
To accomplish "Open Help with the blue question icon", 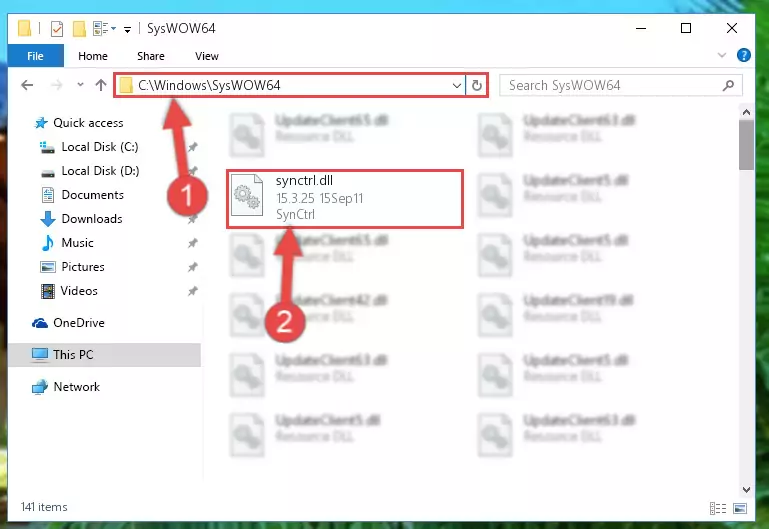I will (x=743, y=55).
